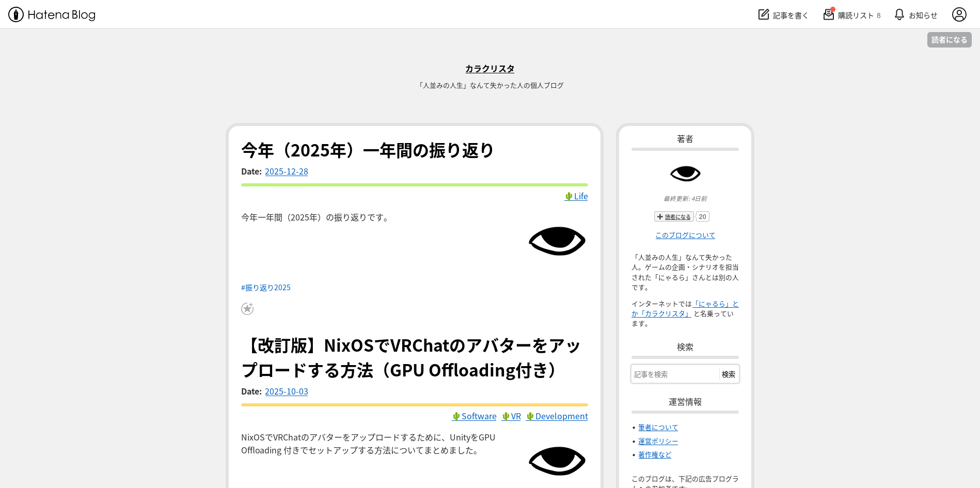Open the 筆者について link
980x488 pixels.
658,428
